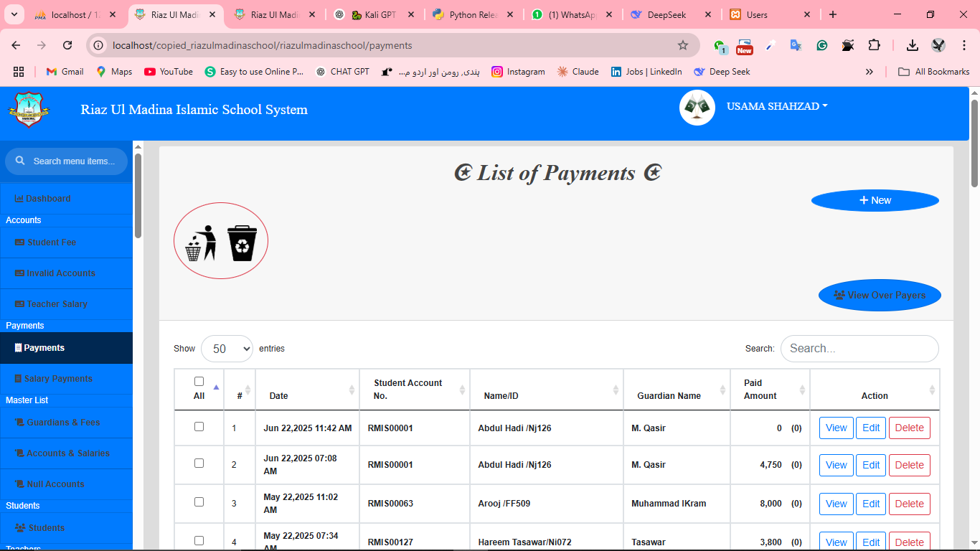This screenshot has height=551, width=980.
Task: Open browser downloads icon
Action: 912,45
